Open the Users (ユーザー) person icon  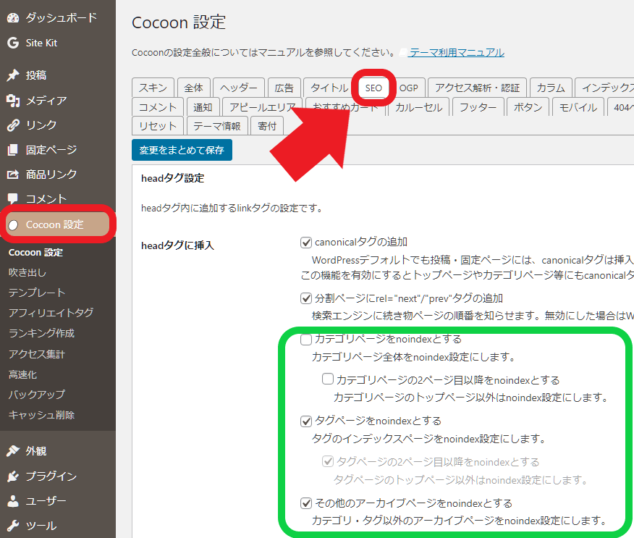pyautogui.click(x=13, y=501)
